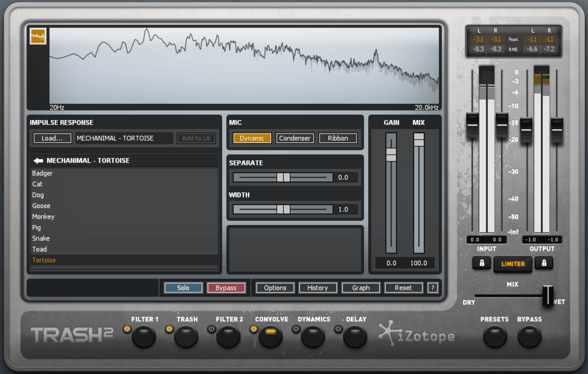The image size is (588, 374).
Task: Toggle the Dynamics power button
Action: [x=296, y=329]
